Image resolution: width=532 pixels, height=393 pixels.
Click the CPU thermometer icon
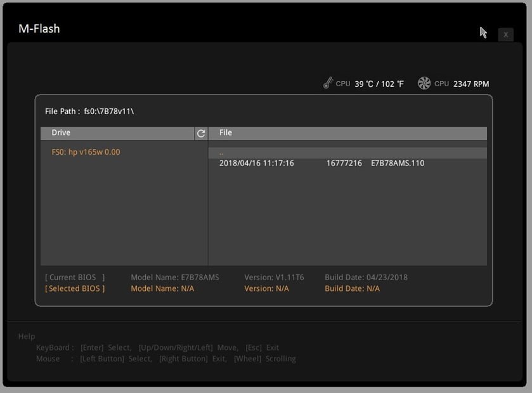(327, 83)
